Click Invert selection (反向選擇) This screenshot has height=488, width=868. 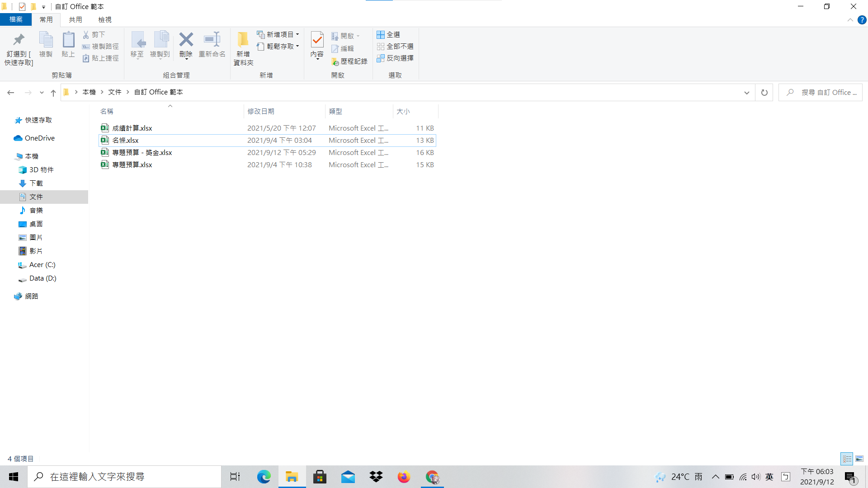point(395,58)
